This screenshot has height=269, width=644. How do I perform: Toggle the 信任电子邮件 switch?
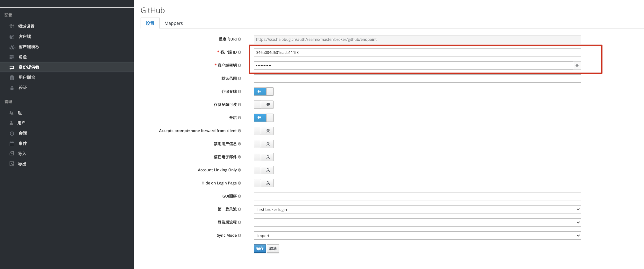tap(264, 157)
